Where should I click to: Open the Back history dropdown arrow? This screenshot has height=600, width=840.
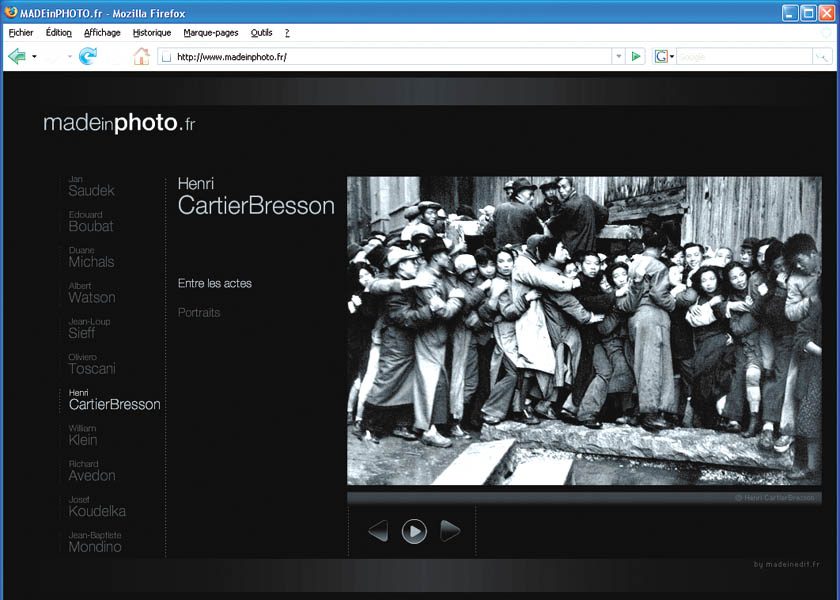34,56
